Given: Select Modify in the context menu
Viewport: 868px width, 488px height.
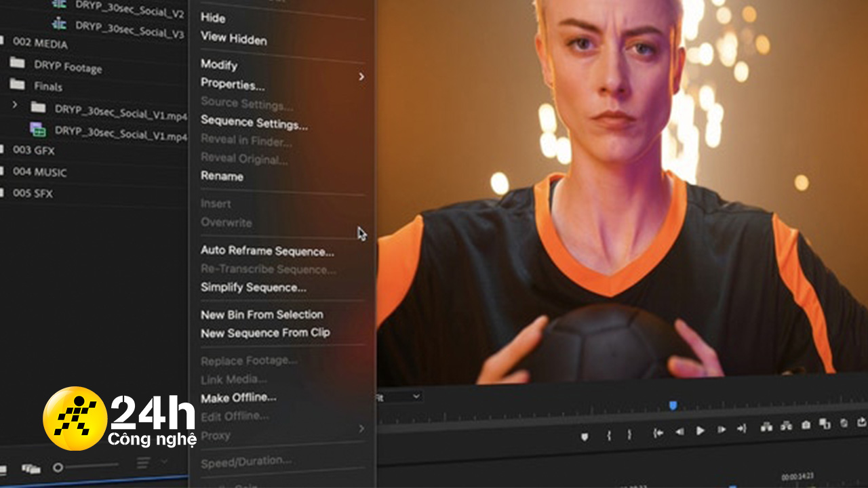Looking at the screenshot, I should pyautogui.click(x=219, y=64).
